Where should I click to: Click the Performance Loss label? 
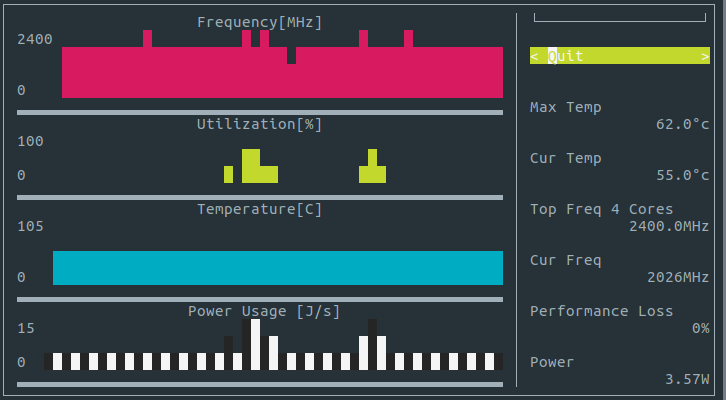coord(602,311)
